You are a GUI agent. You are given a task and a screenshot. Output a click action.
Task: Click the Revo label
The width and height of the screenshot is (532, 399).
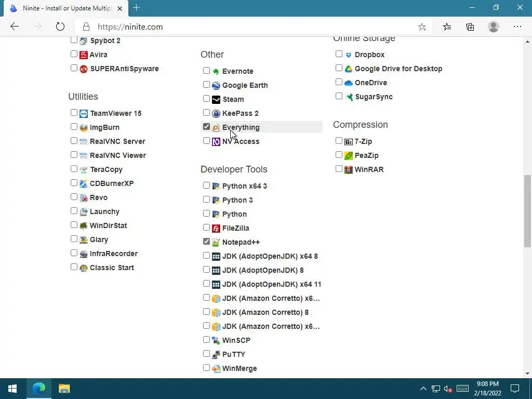(99, 197)
